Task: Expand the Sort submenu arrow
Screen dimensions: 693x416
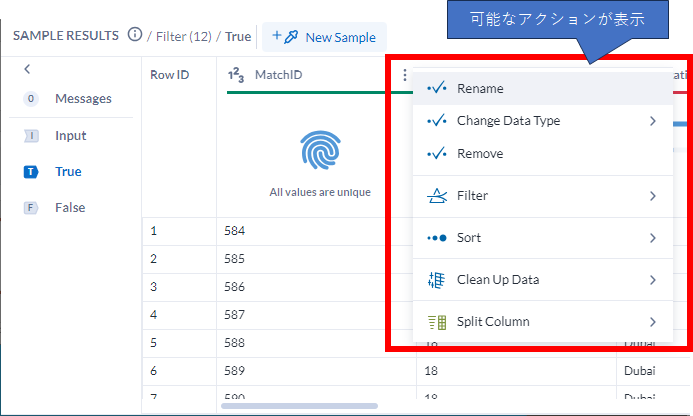Action: (x=652, y=238)
